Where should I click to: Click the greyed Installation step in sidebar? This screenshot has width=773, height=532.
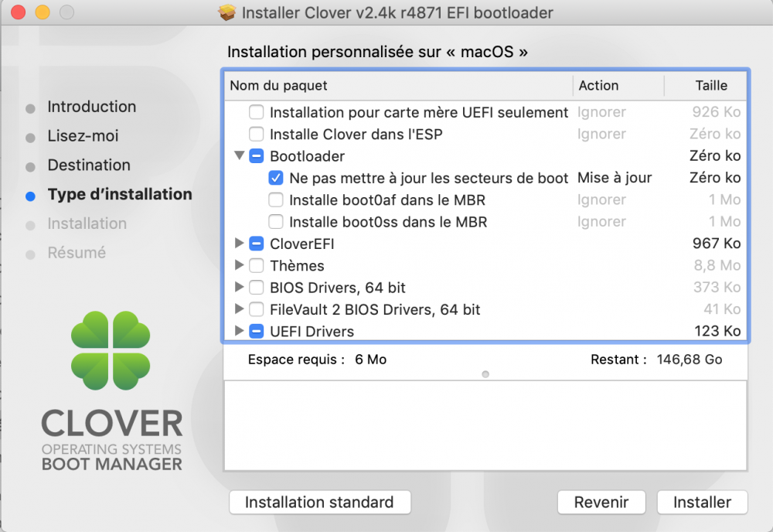87,223
